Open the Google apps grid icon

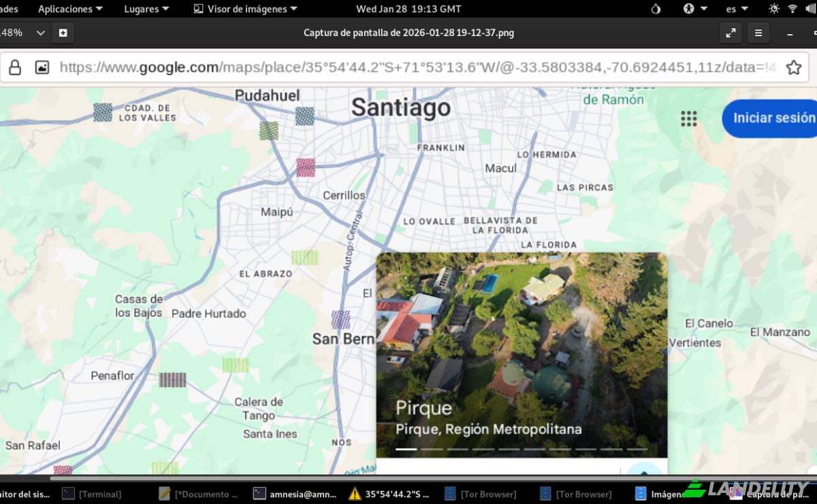[689, 118]
